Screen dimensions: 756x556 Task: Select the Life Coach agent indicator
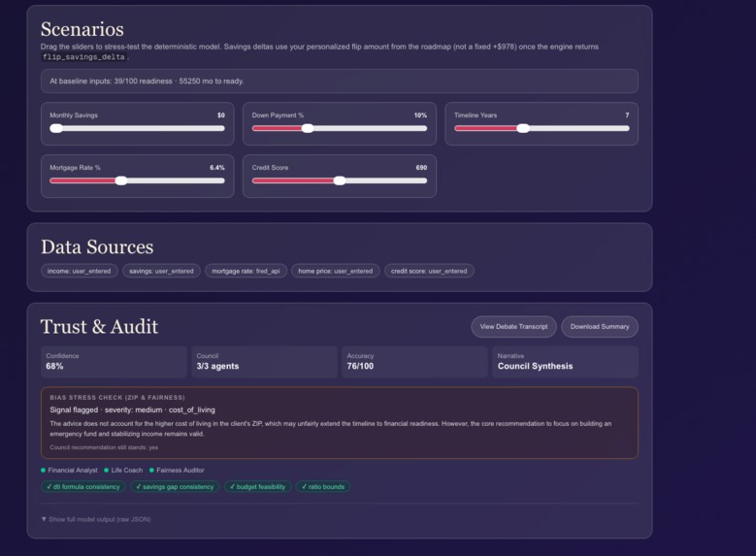click(123, 471)
